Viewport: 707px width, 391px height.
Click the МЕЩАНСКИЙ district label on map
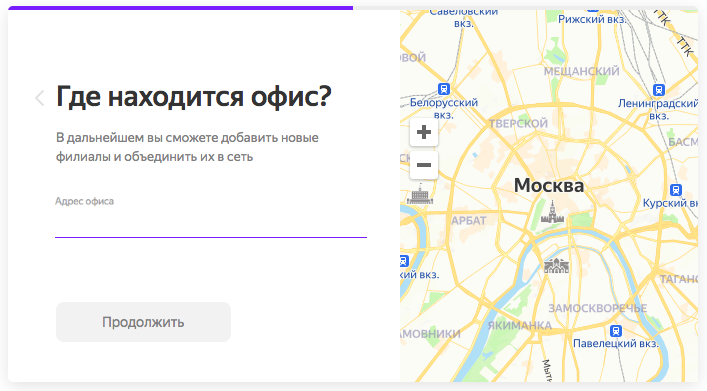(582, 71)
